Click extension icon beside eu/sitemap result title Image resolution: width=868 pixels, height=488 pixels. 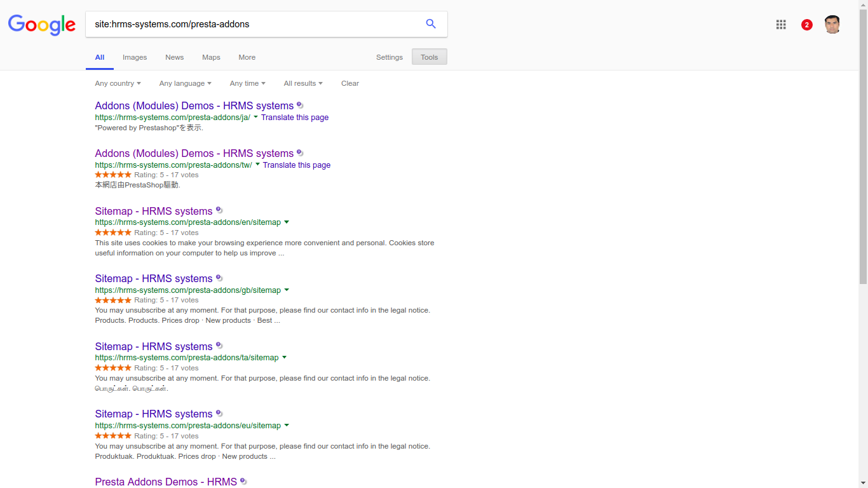219,413
